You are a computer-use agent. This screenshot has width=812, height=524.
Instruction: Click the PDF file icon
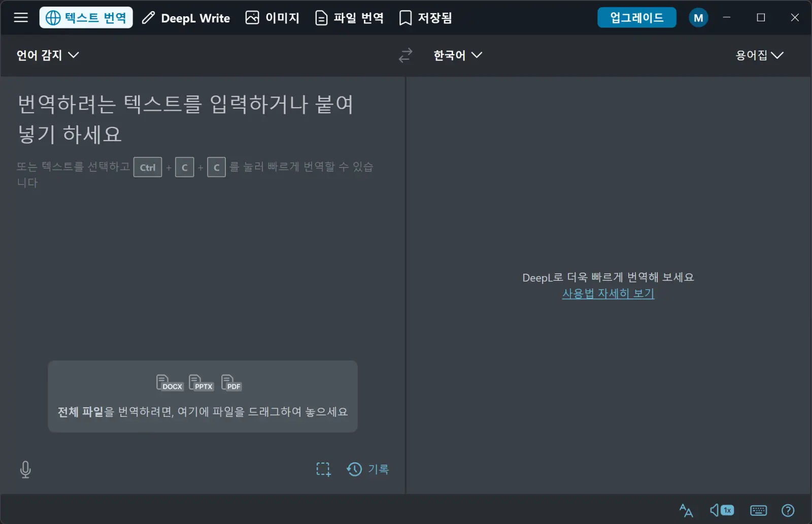[231, 383]
